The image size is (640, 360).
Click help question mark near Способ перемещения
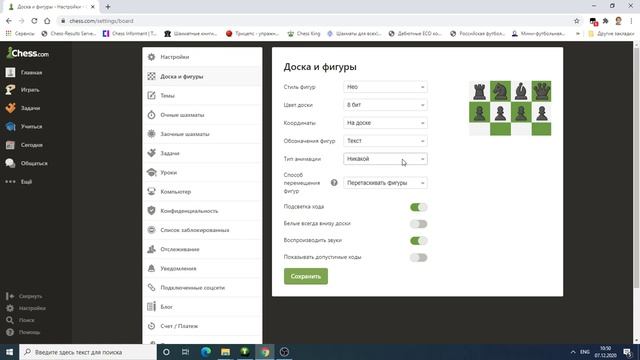click(334, 183)
